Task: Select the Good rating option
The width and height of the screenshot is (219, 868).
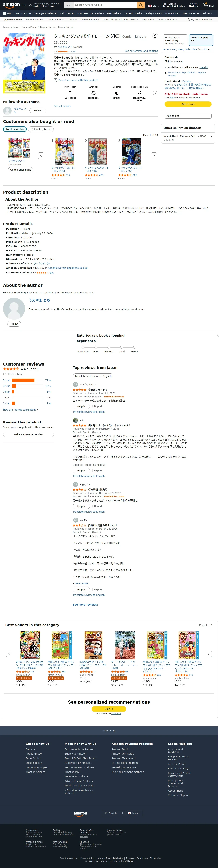Action: coord(122,347)
